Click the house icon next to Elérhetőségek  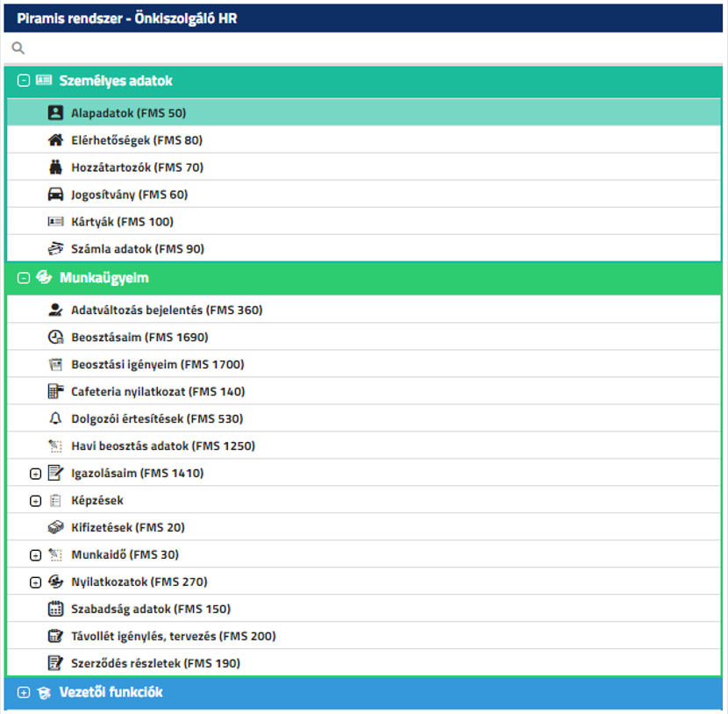pyautogui.click(x=55, y=139)
